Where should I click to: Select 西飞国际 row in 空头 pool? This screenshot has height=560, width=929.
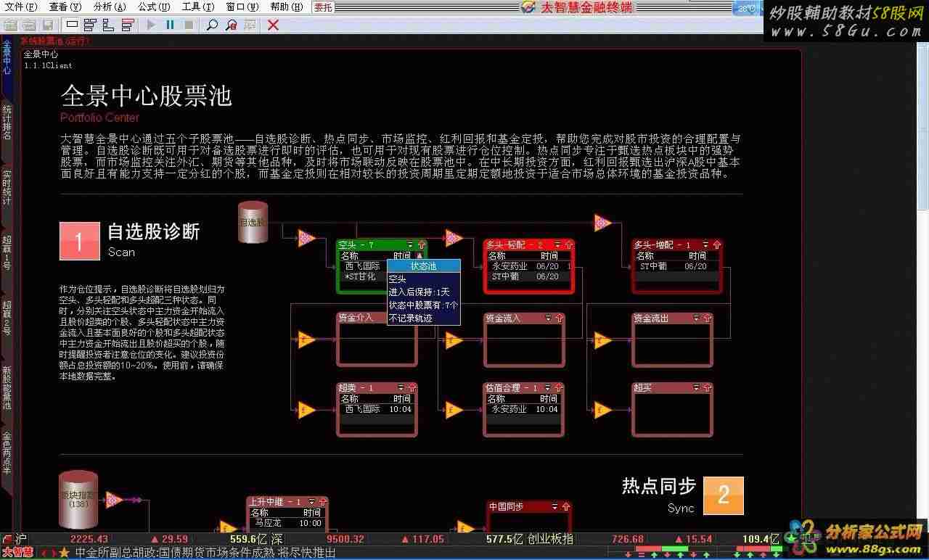coord(363,266)
